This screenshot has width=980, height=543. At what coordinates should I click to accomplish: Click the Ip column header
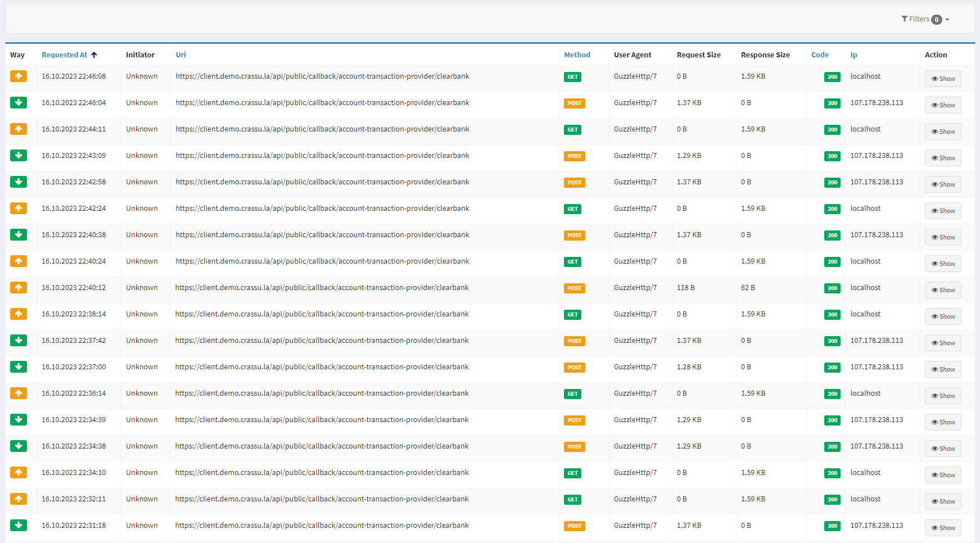(x=853, y=55)
